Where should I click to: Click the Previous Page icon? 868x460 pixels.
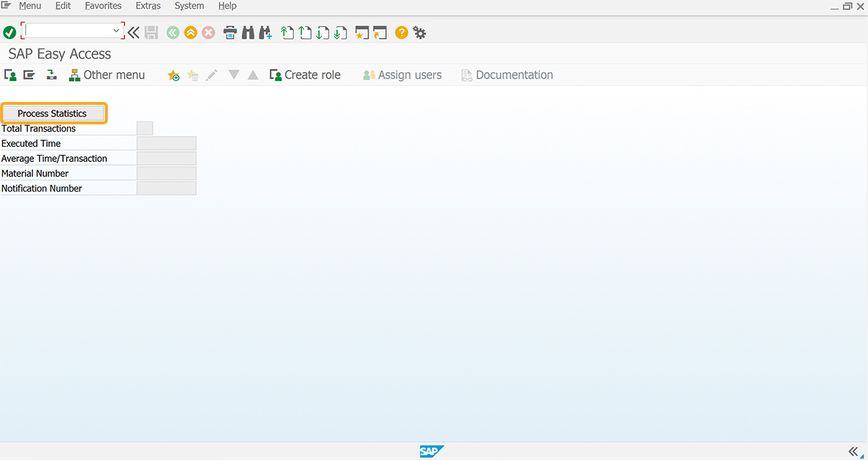tap(305, 33)
